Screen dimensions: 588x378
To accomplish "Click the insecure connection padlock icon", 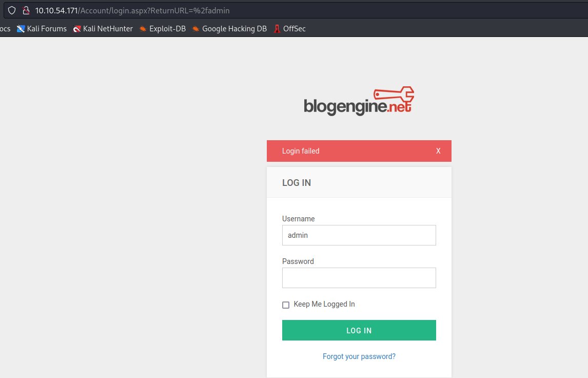I will [26, 10].
